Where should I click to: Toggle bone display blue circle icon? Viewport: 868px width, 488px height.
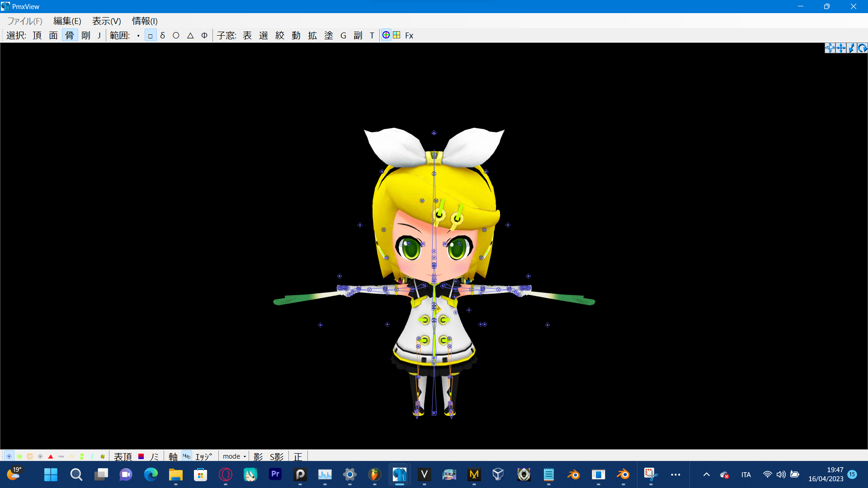(x=9, y=456)
